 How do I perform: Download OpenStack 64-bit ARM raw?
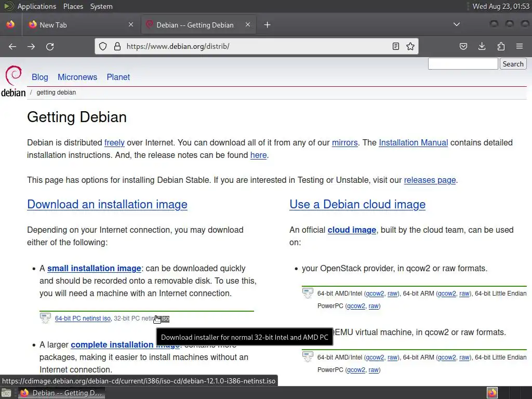click(x=464, y=294)
